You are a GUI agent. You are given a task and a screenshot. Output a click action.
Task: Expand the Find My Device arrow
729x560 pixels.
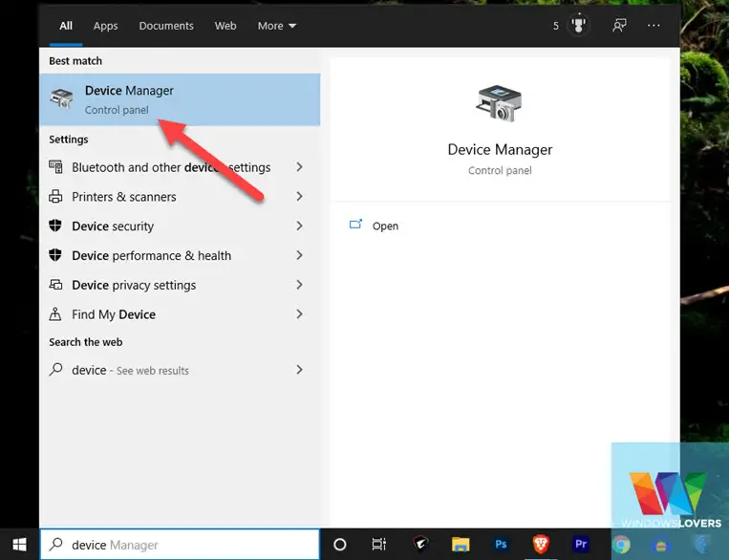tap(299, 314)
